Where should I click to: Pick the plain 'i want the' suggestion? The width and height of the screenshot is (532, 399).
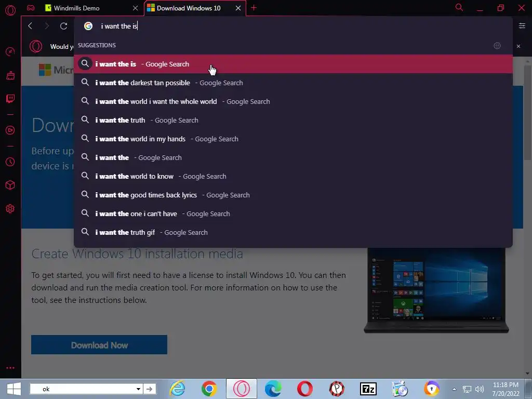tap(293, 157)
